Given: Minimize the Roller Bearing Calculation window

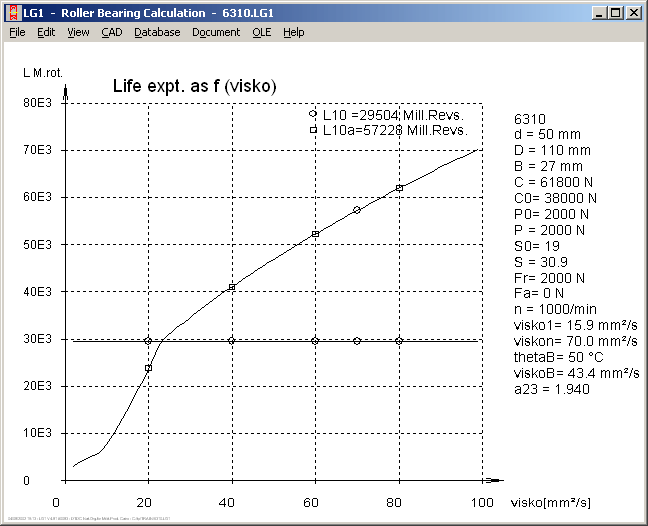Looking at the screenshot, I should [599, 12].
